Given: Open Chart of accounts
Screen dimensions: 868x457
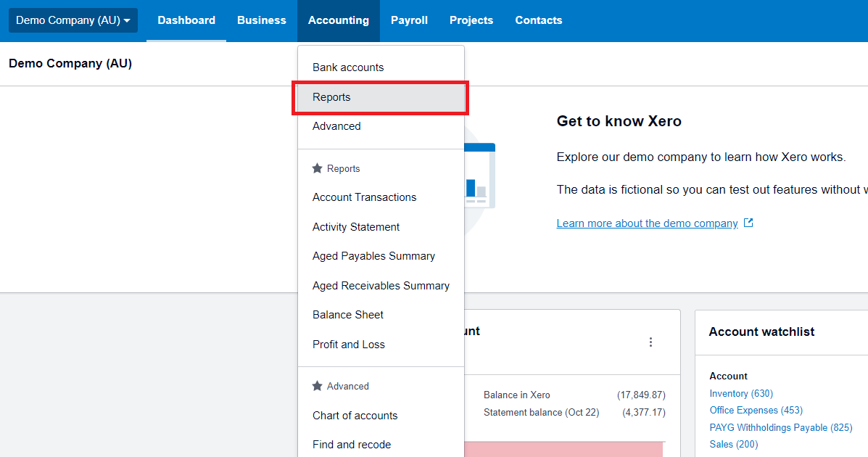Looking at the screenshot, I should [x=381, y=416].
